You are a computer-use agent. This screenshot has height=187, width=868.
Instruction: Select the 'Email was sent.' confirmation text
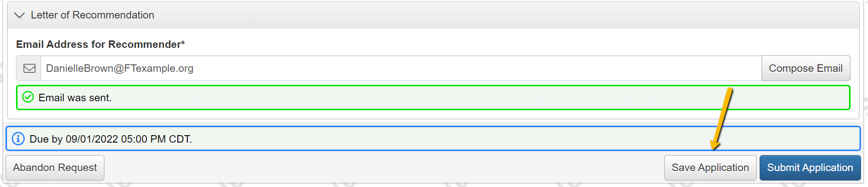click(75, 98)
